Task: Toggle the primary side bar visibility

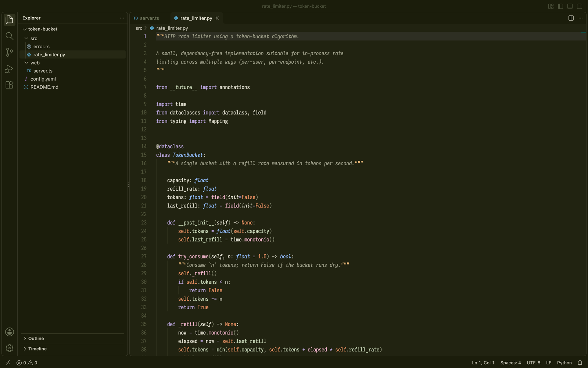Action: [x=560, y=6]
